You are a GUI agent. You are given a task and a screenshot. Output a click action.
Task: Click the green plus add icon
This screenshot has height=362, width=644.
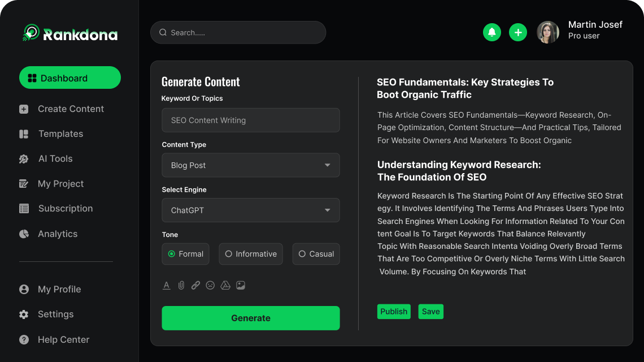point(518,32)
